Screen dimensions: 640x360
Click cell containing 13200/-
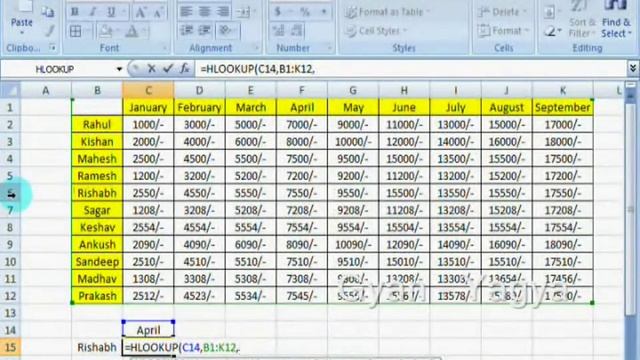(456, 176)
